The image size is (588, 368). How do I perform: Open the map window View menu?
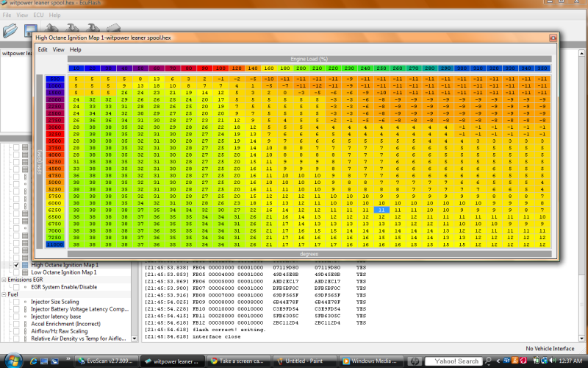click(x=58, y=49)
